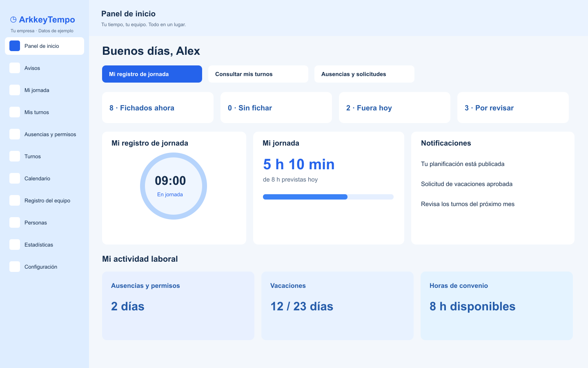
Task: Click the Notificaciones heading
Action: point(446,143)
